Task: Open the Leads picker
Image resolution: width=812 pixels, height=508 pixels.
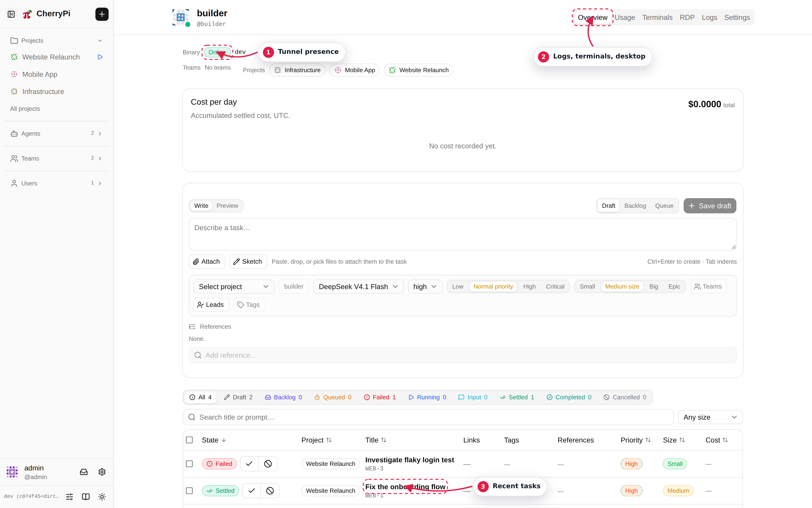Action: pyautogui.click(x=211, y=305)
